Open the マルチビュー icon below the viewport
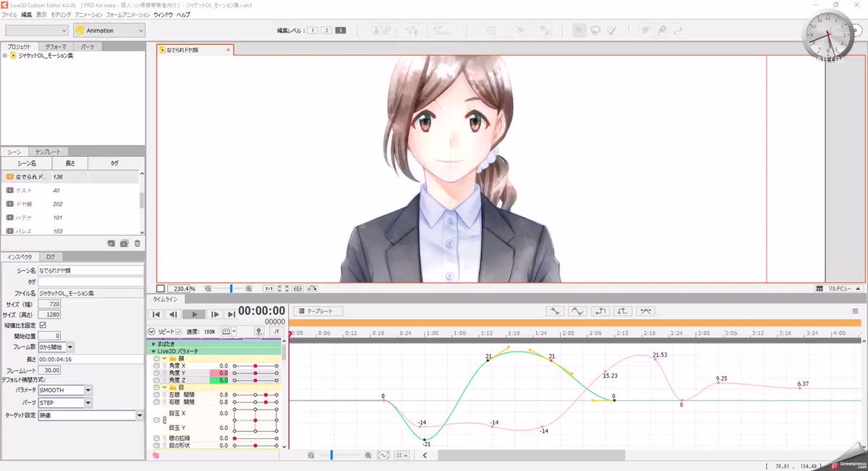The height and width of the screenshot is (471, 868). pos(822,289)
